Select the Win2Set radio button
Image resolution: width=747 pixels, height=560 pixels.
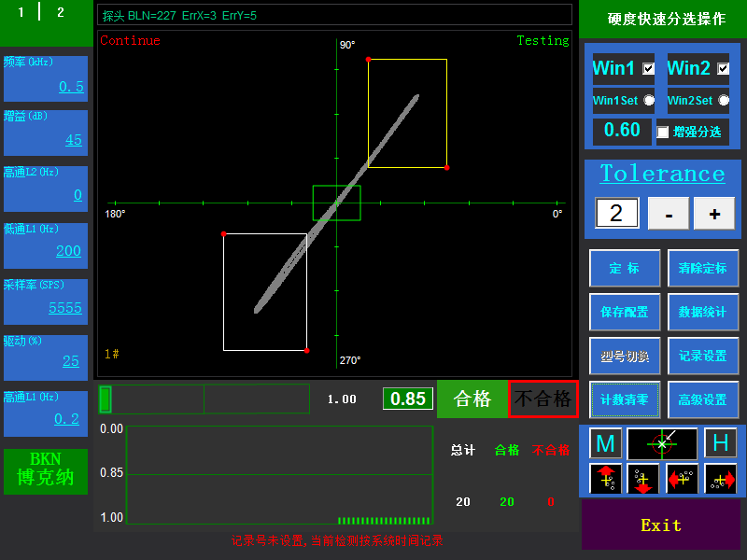pyautogui.click(x=723, y=100)
